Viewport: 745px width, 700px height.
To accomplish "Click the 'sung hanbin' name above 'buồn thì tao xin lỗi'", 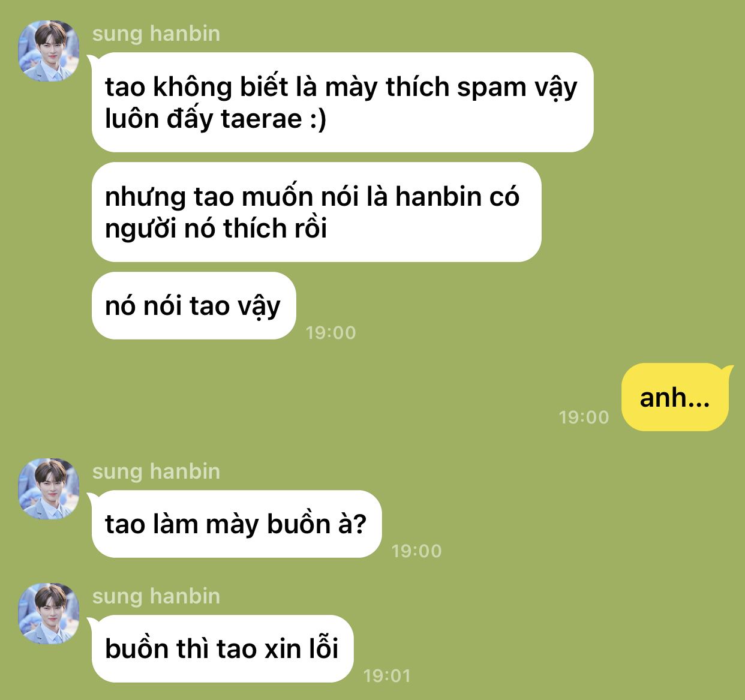I will click(x=156, y=596).
